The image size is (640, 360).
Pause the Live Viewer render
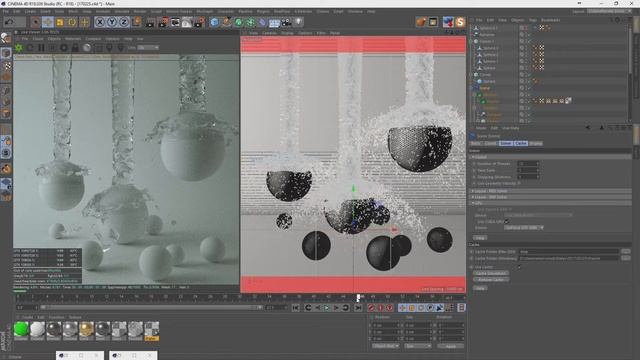click(41, 48)
